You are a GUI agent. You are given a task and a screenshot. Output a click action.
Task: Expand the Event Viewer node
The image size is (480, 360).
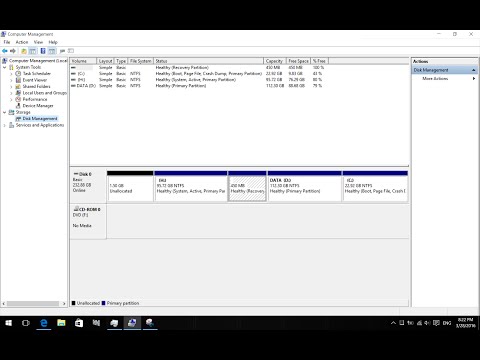(11, 80)
